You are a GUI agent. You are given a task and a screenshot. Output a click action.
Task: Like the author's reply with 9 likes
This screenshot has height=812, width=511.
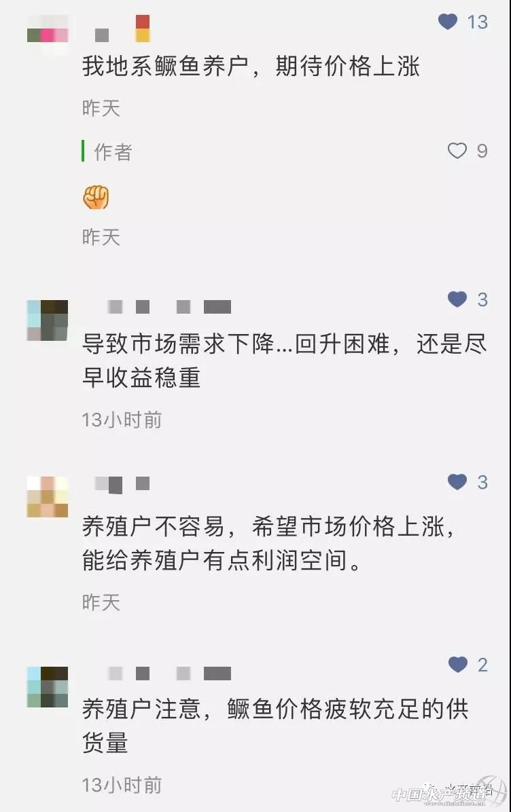457,151
